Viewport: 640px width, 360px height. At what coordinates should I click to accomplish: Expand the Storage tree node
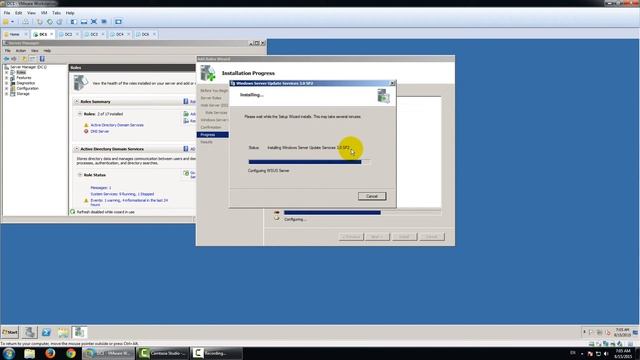click(x=7, y=93)
